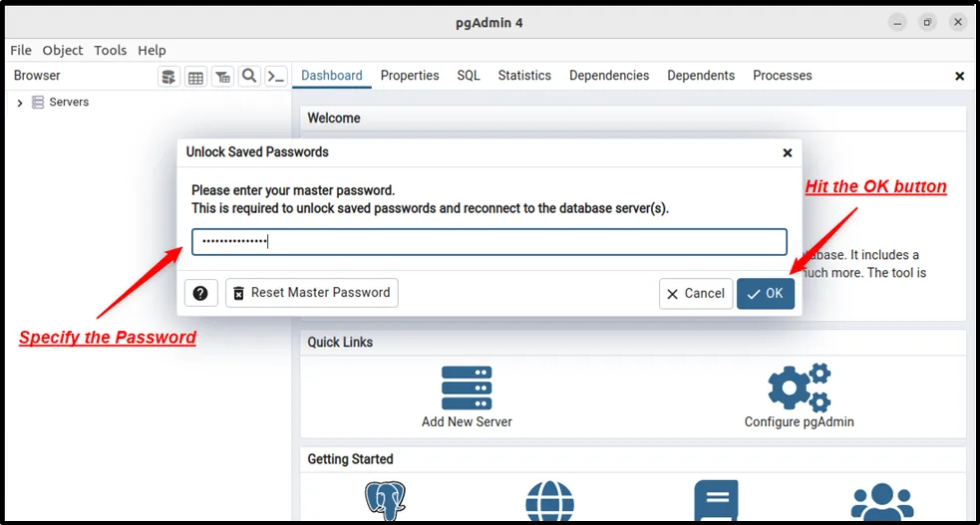Launch the PSQL Tool terminal icon
The height and width of the screenshot is (525, 980).
pos(276,77)
